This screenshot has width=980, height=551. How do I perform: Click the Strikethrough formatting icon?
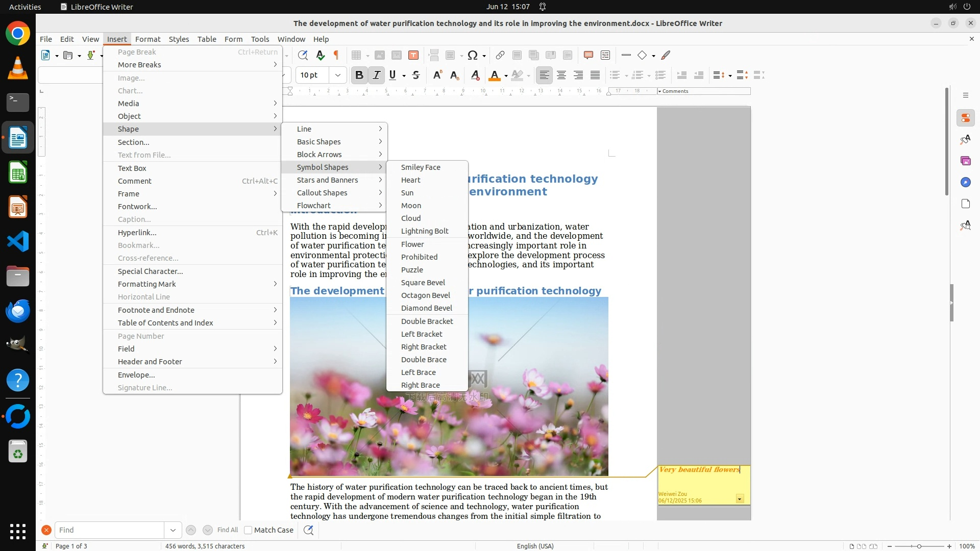pos(416,76)
